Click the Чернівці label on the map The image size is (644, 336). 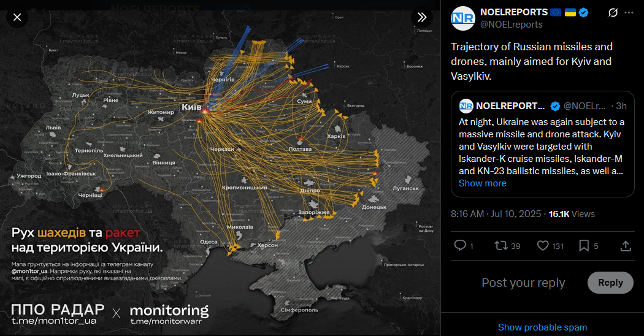click(90, 195)
